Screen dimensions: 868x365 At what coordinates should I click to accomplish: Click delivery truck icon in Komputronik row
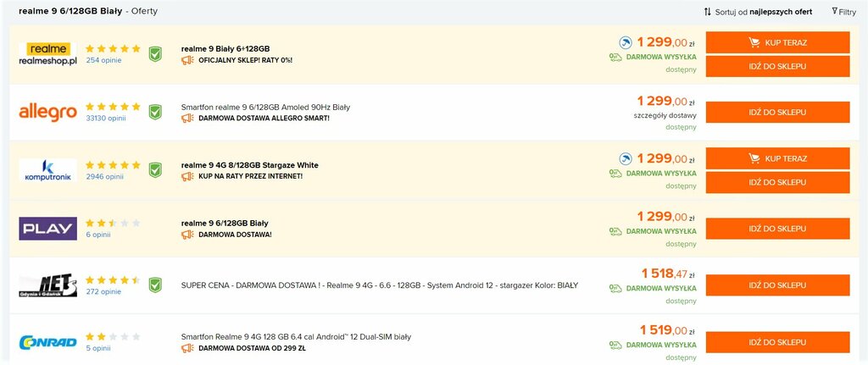coord(615,173)
